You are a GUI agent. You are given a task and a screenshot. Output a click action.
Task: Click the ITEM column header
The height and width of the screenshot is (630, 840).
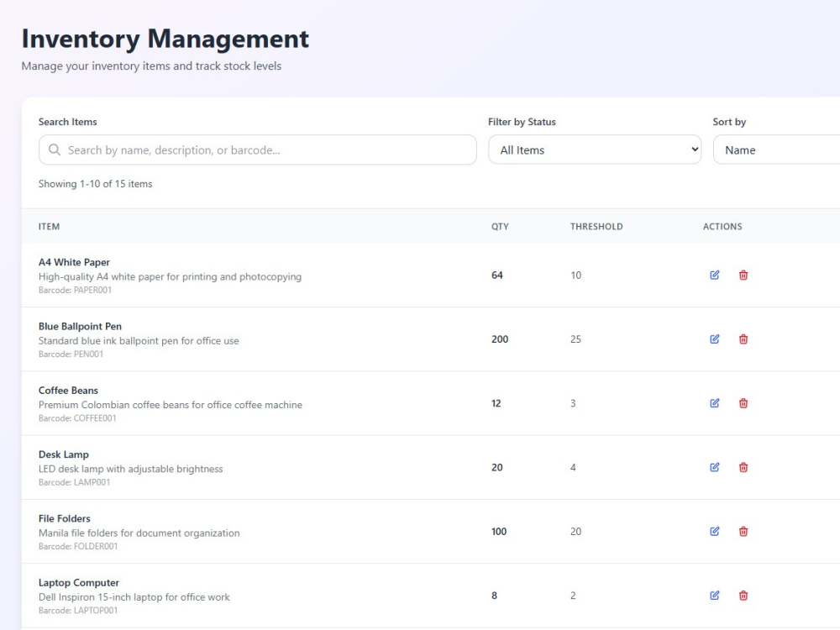(x=49, y=227)
